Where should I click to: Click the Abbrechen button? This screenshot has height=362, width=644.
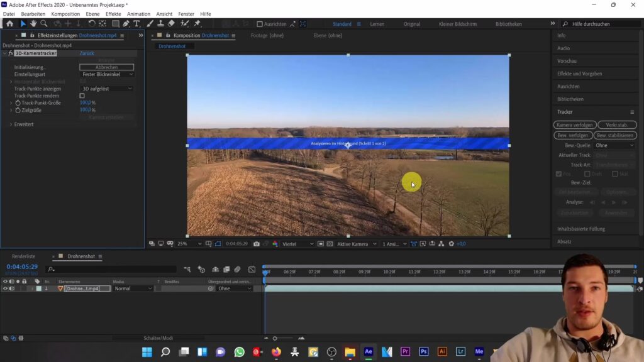pos(106,67)
